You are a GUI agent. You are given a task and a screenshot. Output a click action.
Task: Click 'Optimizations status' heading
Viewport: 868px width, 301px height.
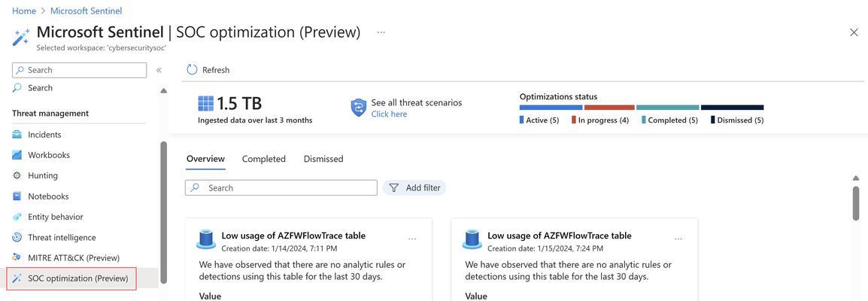(x=558, y=97)
